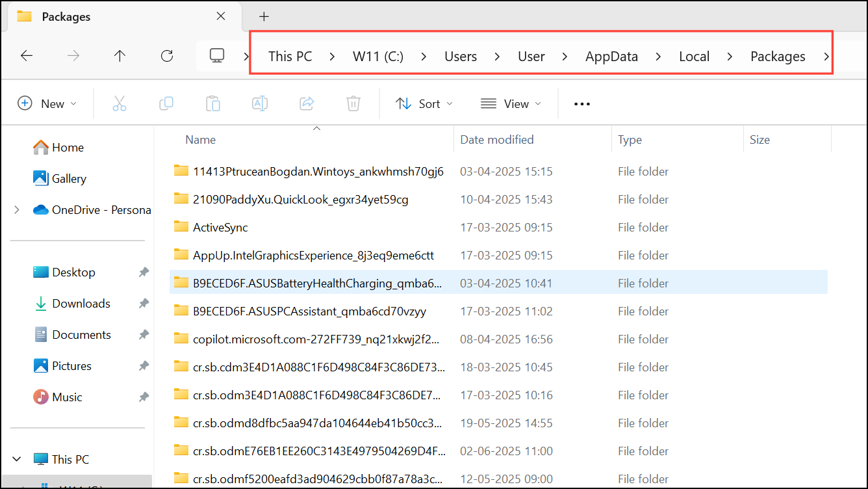Screen dimensions: 868x489
Task: Open Pictures quick access folder
Action: click(x=62, y=366)
